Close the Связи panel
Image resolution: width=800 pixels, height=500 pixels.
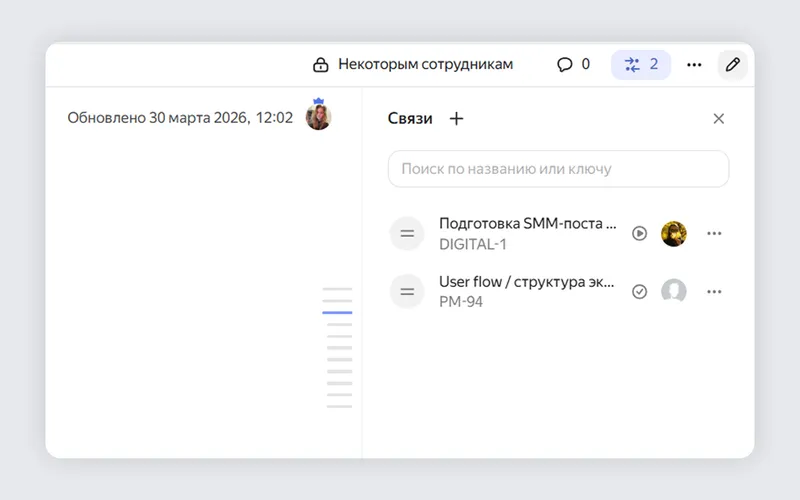(718, 119)
